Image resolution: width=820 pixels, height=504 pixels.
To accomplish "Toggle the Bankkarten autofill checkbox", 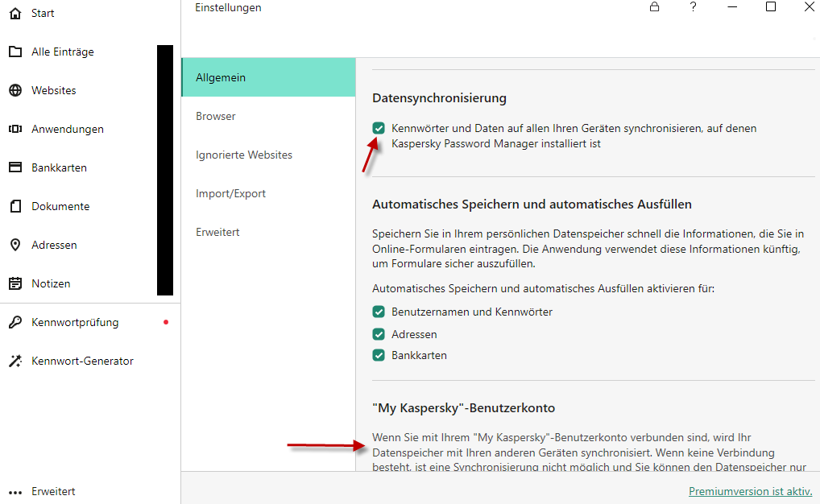I will coord(379,355).
